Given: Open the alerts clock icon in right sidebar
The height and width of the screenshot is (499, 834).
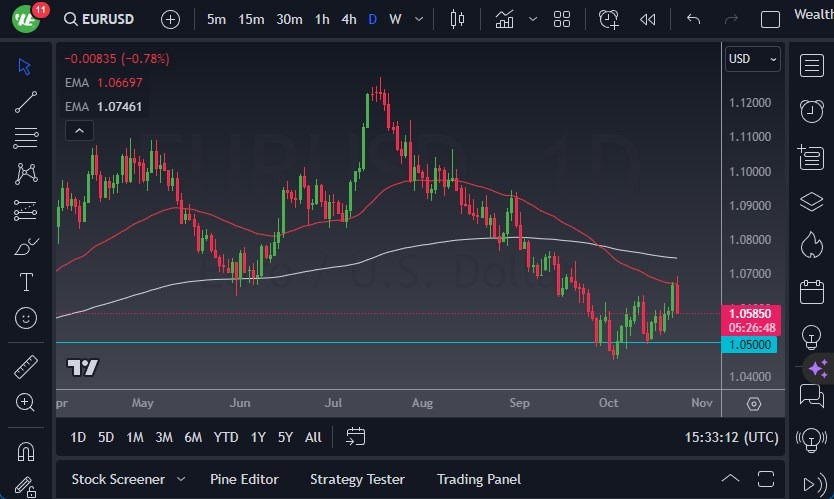Looking at the screenshot, I should click(811, 111).
